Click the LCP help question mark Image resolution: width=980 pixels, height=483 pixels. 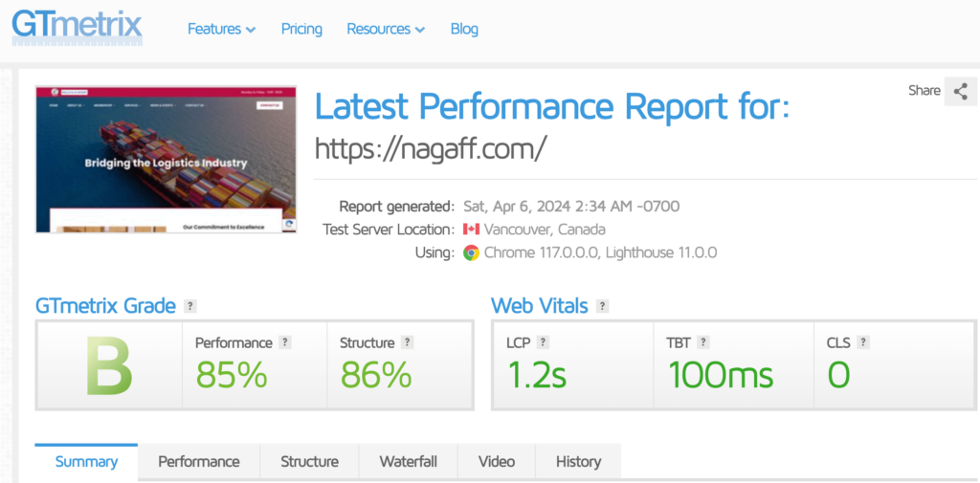pyautogui.click(x=543, y=342)
